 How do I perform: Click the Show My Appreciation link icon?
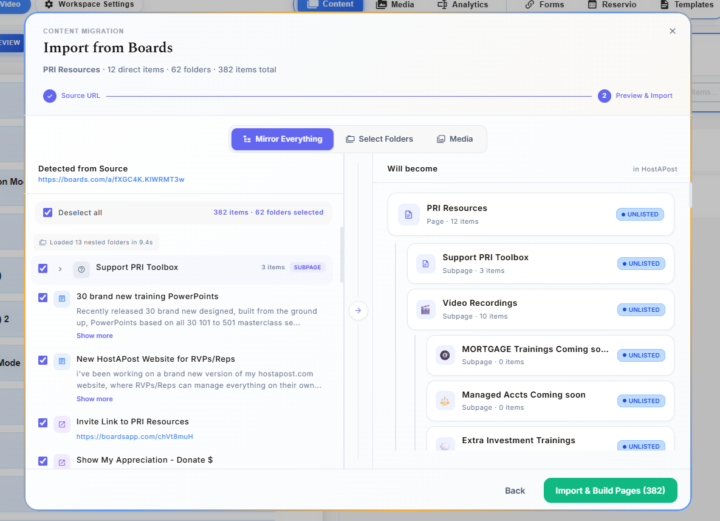[62, 462]
